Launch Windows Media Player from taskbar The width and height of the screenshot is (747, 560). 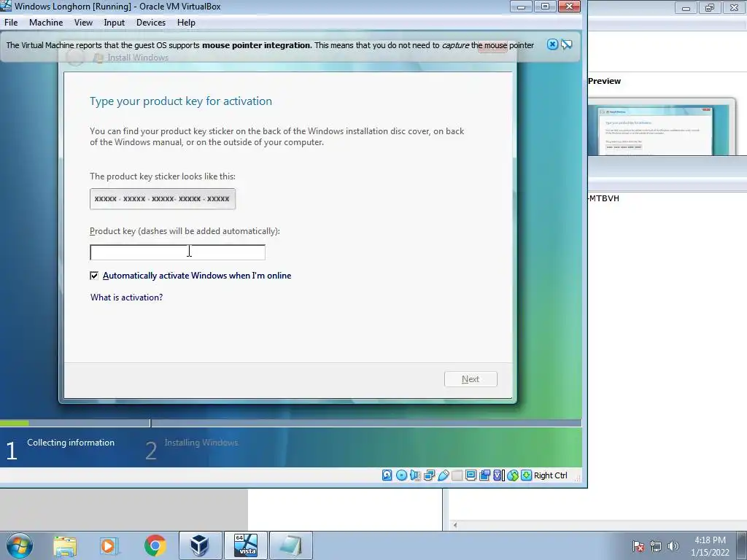(109, 545)
